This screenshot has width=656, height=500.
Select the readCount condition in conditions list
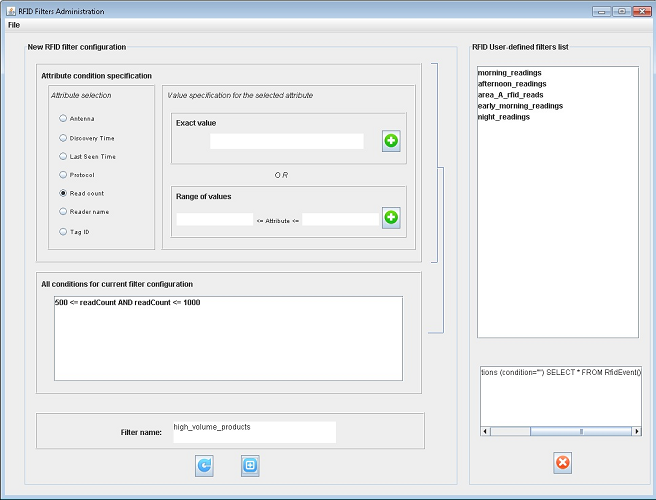tap(127, 302)
